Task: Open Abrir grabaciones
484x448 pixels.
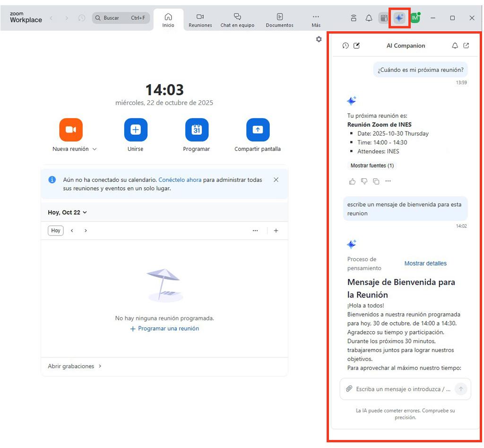Action: (74, 367)
